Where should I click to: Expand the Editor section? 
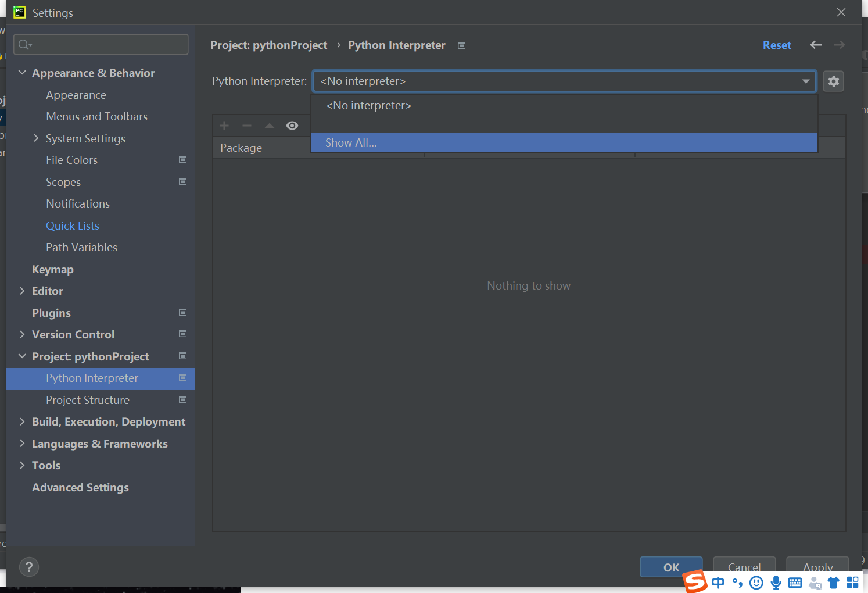[x=22, y=291]
